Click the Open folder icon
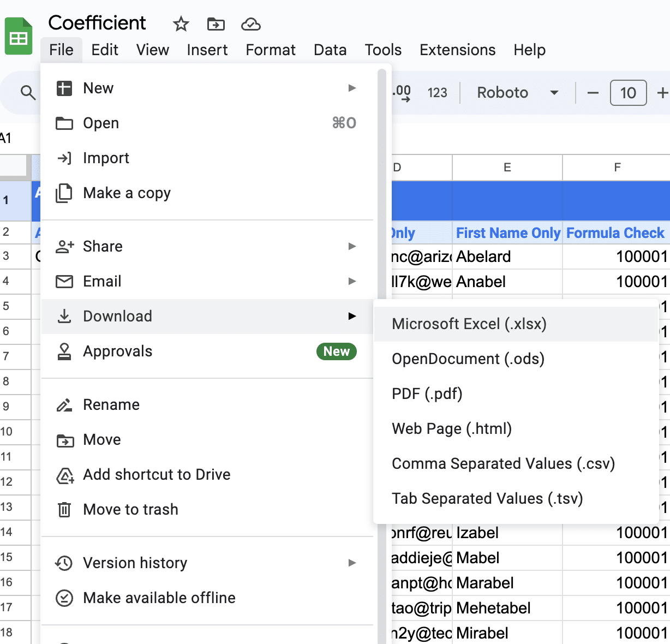The height and width of the screenshot is (644, 670). coord(64,123)
